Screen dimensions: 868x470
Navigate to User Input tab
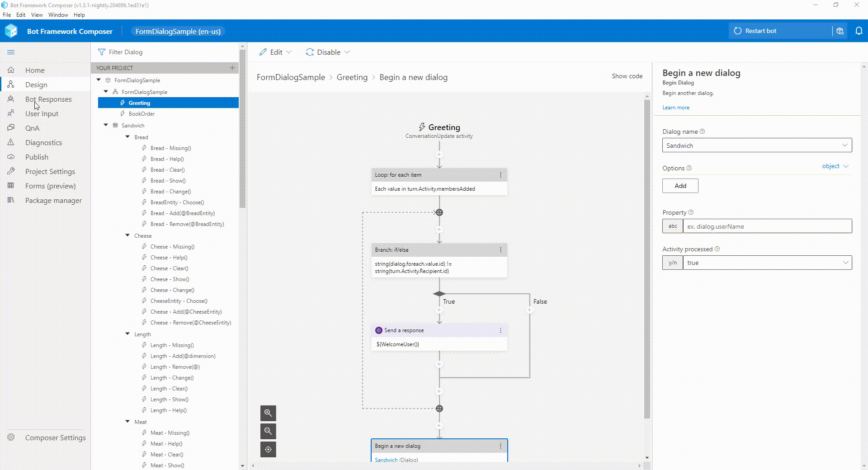pos(42,113)
